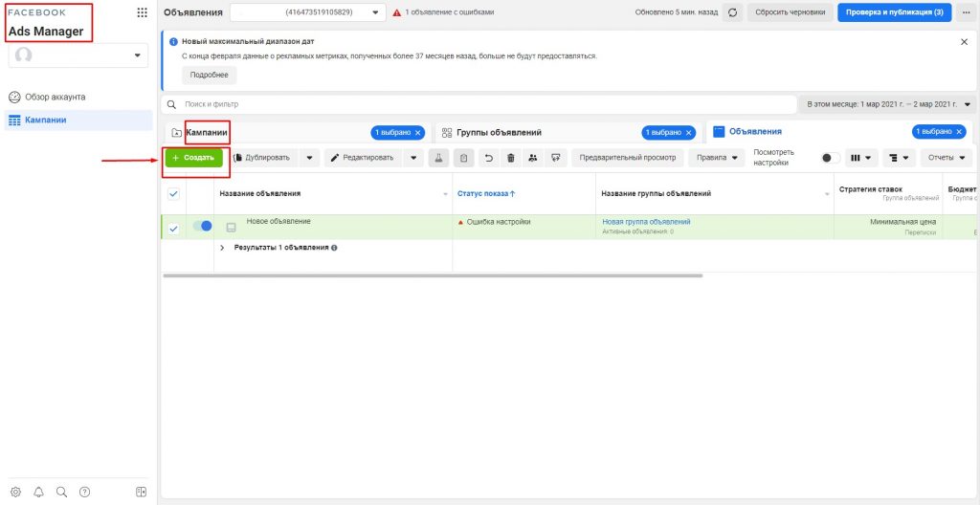The width and height of the screenshot is (980, 505).
Task: Open the apps grid menu icon
Action: pos(142,12)
